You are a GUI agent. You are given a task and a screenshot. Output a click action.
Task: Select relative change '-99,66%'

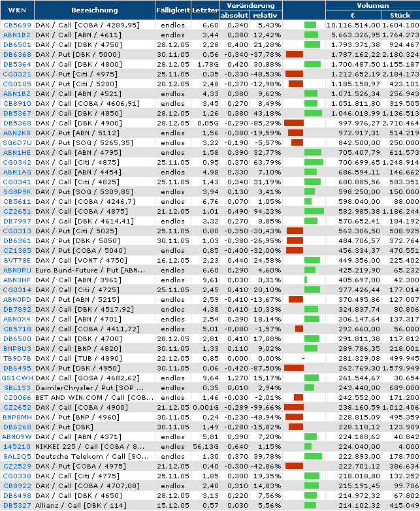[x=266, y=407]
